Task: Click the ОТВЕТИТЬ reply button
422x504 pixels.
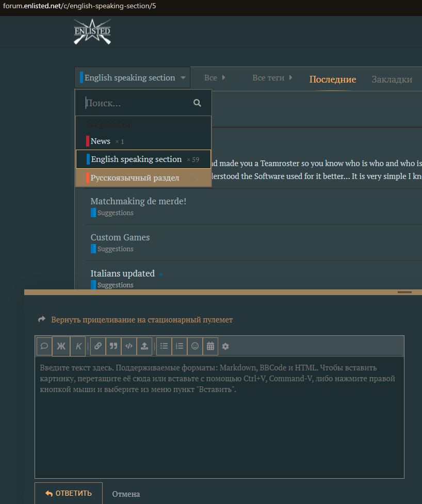Action: click(69, 493)
